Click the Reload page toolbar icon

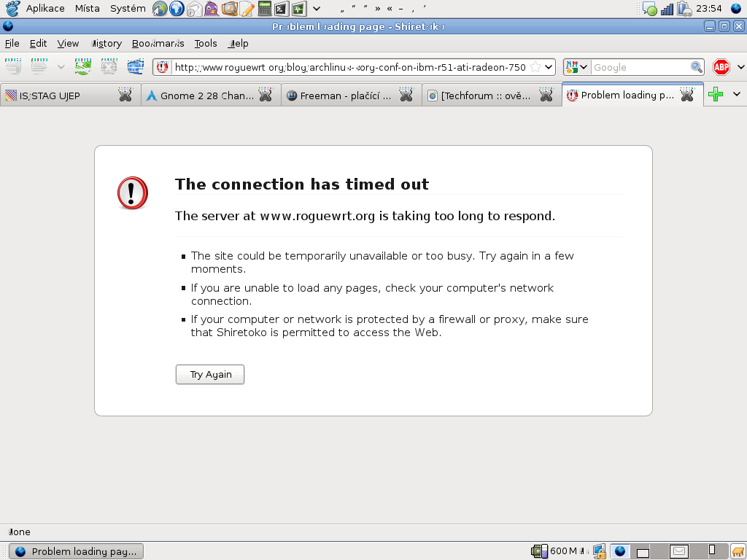(x=82, y=67)
